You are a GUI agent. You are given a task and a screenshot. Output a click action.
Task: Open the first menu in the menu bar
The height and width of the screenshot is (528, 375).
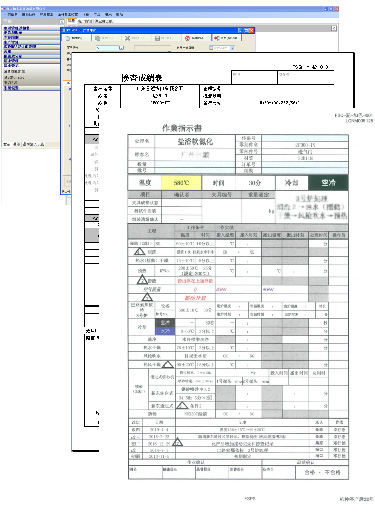coord(12,15)
